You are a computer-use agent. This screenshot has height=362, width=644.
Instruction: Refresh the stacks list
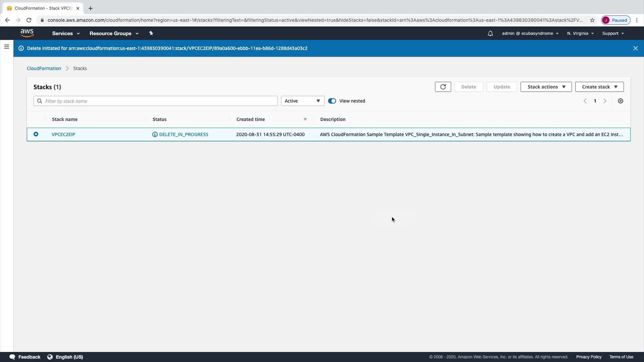(443, 87)
